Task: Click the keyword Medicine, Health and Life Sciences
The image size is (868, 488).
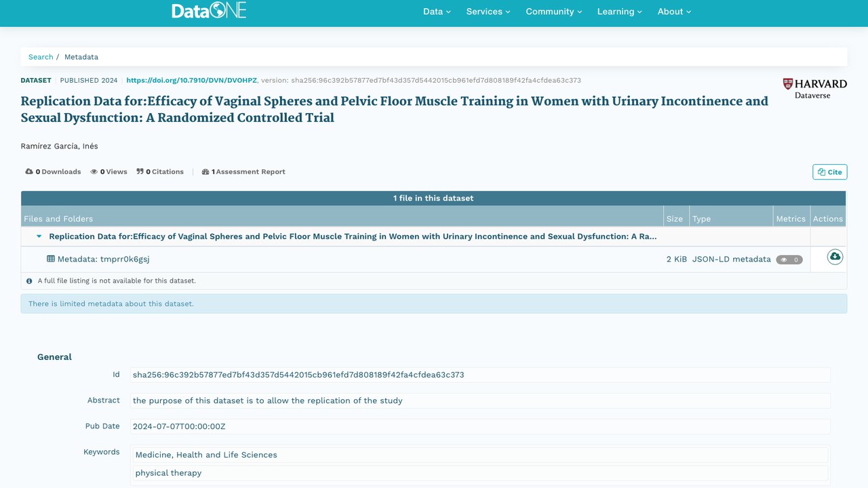Action: [x=206, y=455]
